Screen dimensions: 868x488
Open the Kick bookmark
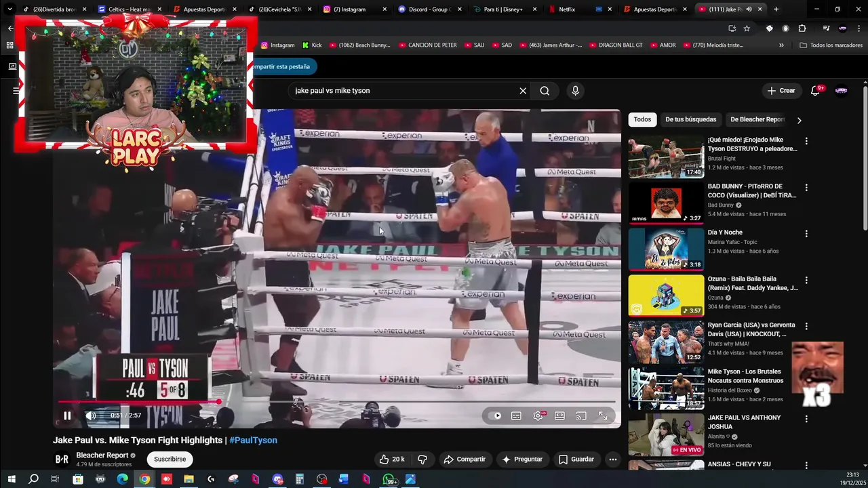312,45
